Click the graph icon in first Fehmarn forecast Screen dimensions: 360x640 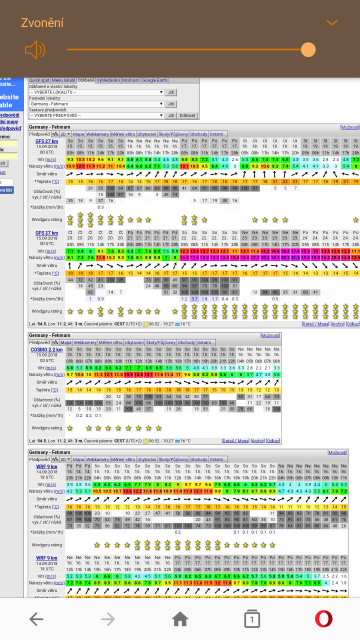coord(55,134)
